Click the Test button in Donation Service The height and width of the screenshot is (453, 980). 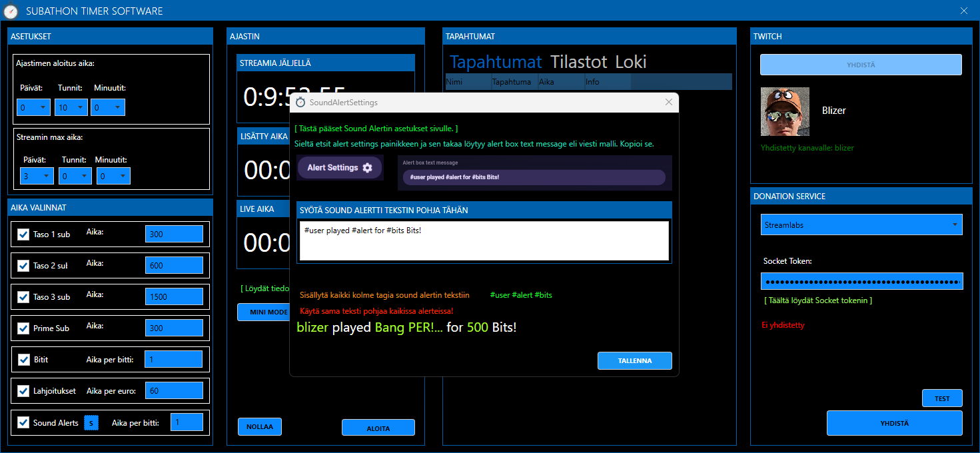[x=941, y=398]
